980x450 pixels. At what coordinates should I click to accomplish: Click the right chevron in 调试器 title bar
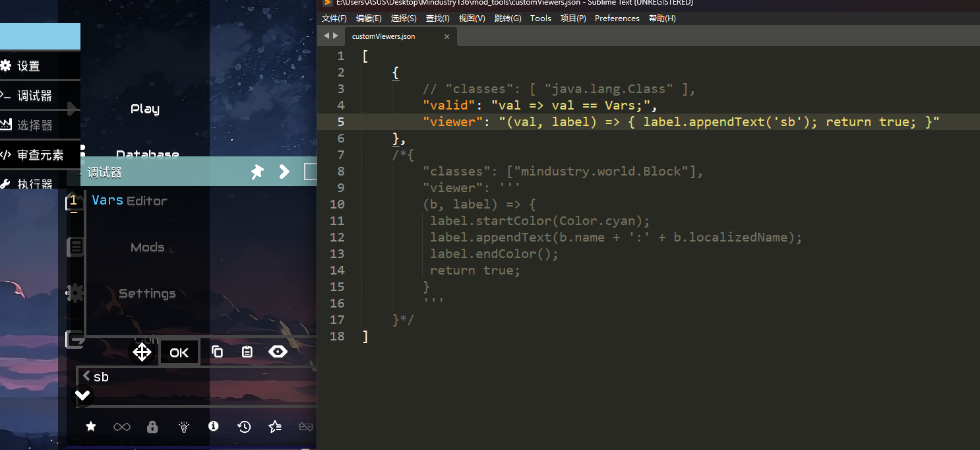pyautogui.click(x=284, y=172)
